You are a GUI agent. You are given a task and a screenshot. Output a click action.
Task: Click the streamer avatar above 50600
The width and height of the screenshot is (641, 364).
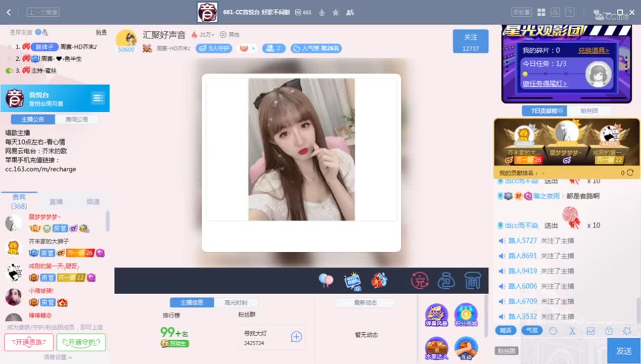[126, 38]
